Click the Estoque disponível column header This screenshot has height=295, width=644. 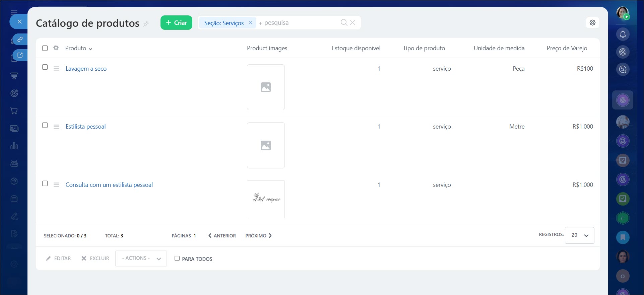tap(356, 48)
